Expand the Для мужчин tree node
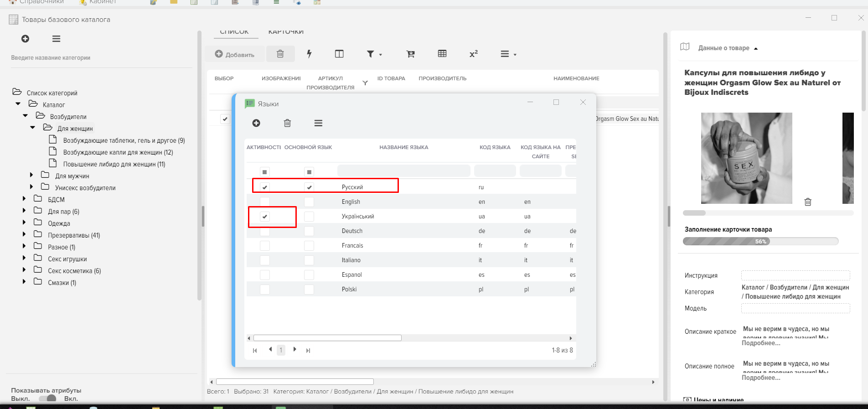868x409 pixels. [x=31, y=175]
